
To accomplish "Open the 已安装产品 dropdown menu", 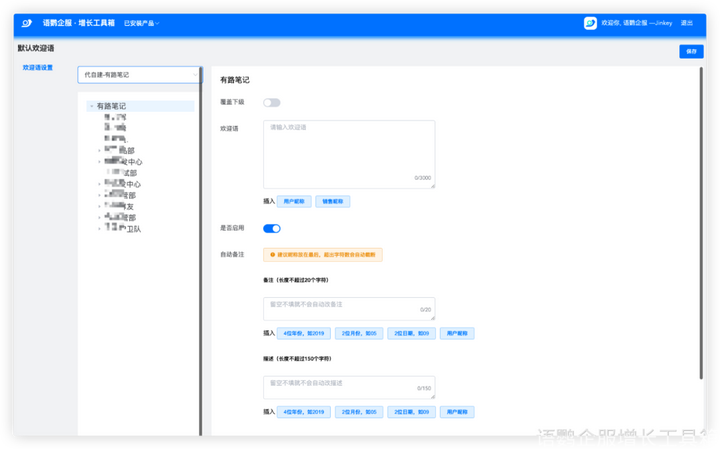I will pyautogui.click(x=141, y=23).
